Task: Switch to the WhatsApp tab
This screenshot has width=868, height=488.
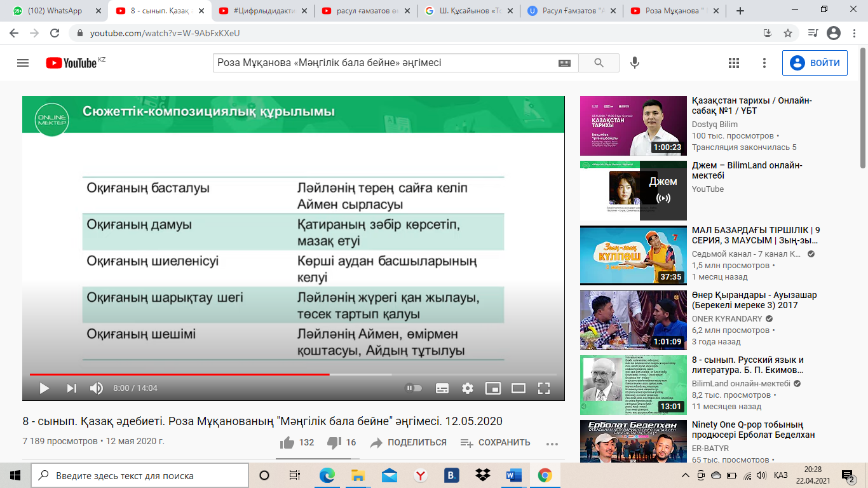Action: 55,11
